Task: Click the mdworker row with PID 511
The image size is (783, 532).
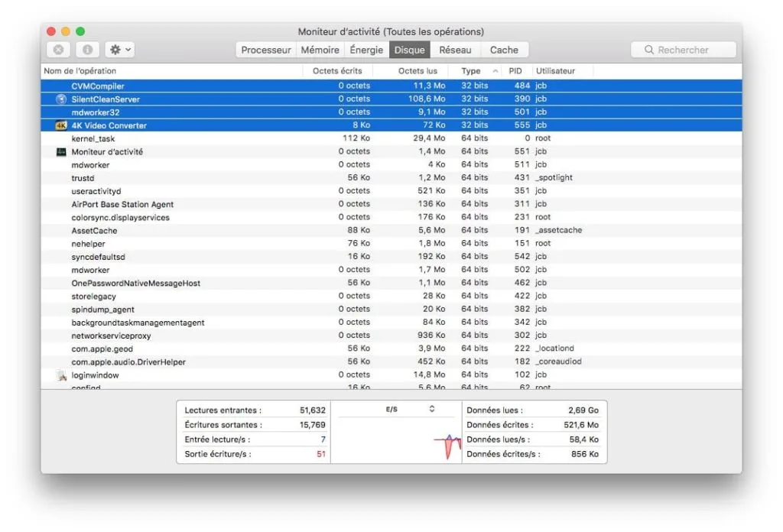Action: point(391,164)
